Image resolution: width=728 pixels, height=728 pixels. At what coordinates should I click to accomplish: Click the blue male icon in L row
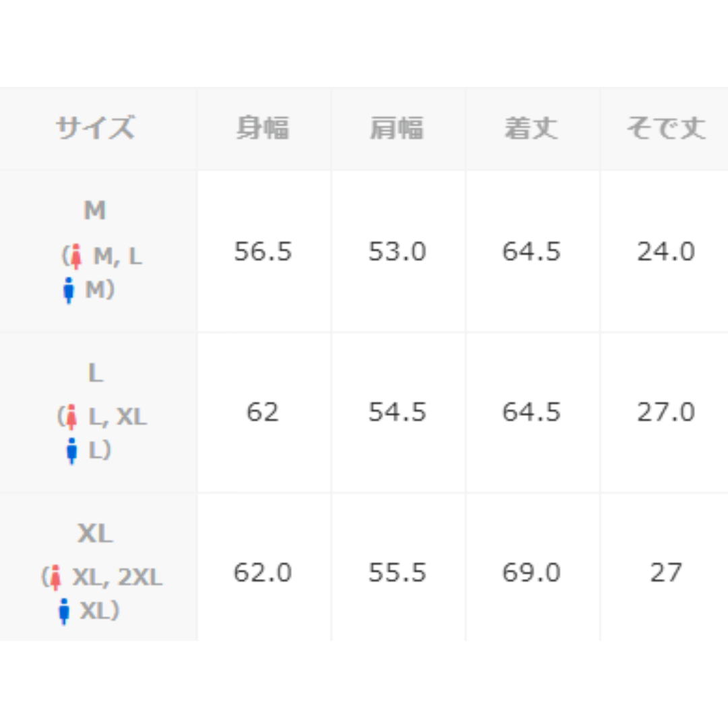pos(71,450)
